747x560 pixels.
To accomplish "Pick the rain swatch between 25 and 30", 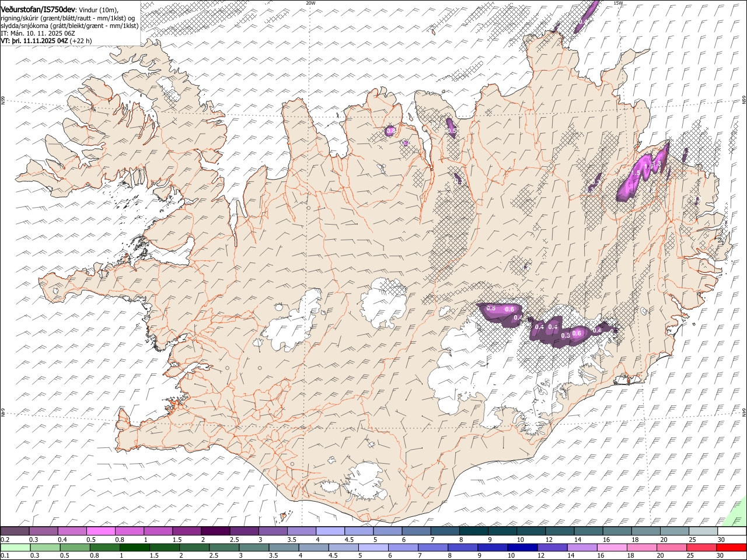I will click(701, 547).
